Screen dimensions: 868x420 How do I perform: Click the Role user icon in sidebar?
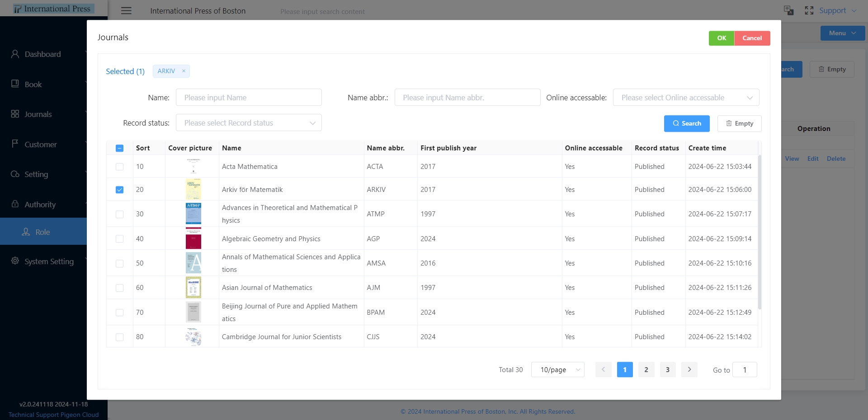pyautogui.click(x=26, y=232)
